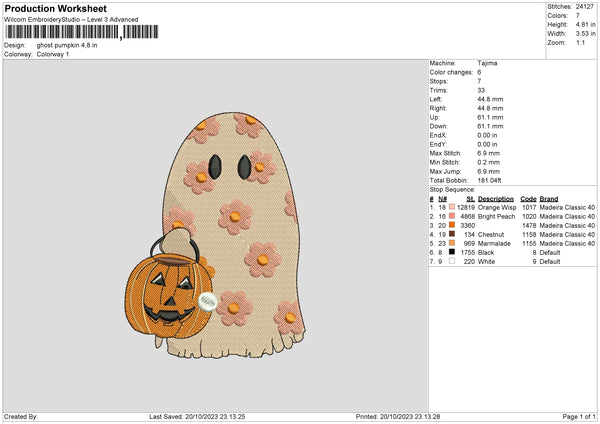Click the Total Bobbin value 181.04ft
Image resolution: width=600 pixels, height=424 pixels.
click(489, 180)
